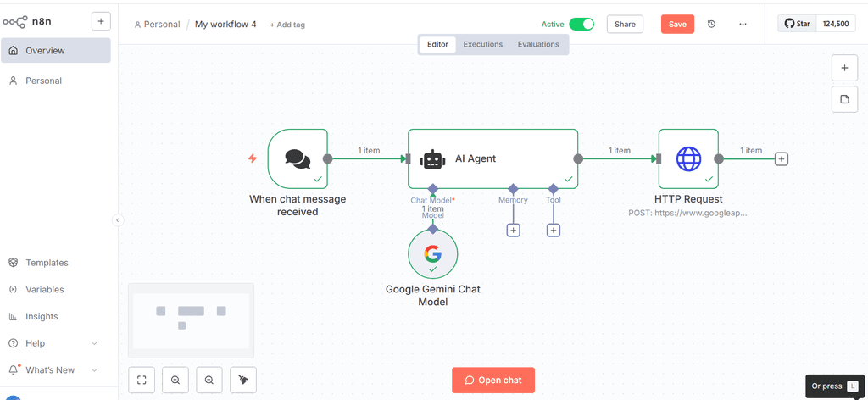Toggle the Active workflow switch
Screen dimensions: 868x400
click(581, 25)
